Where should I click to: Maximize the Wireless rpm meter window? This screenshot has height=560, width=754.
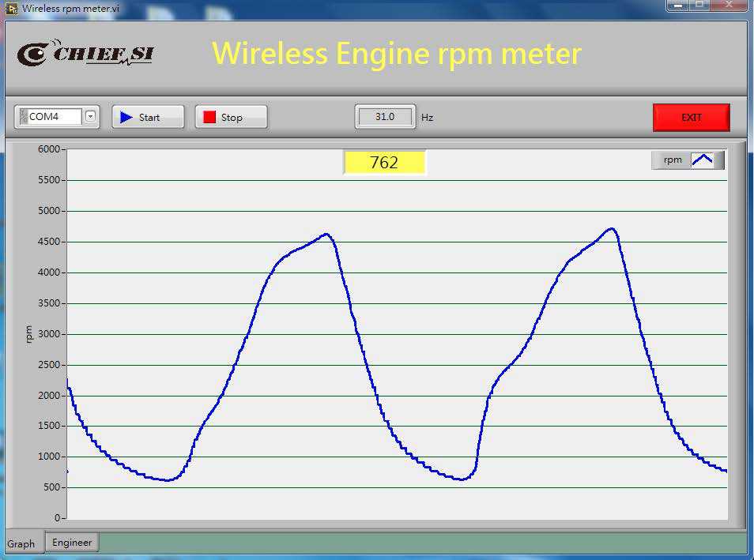coord(699,6)
